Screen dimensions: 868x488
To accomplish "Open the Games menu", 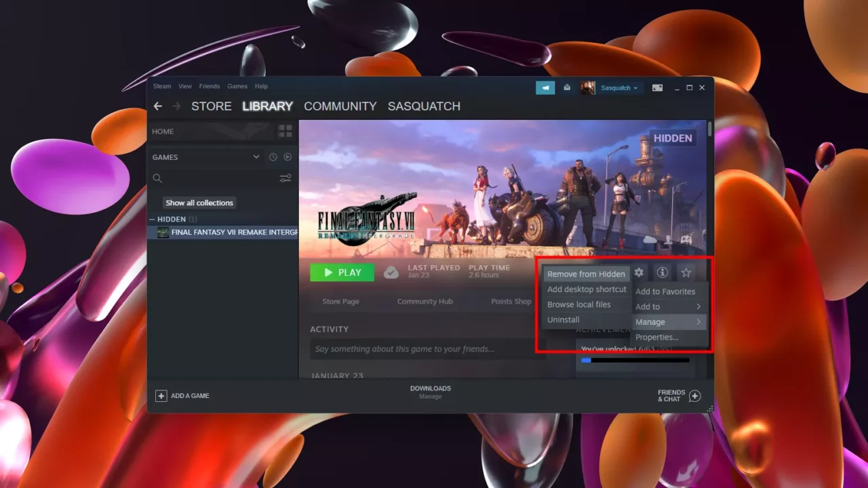I will pos(237,86).
